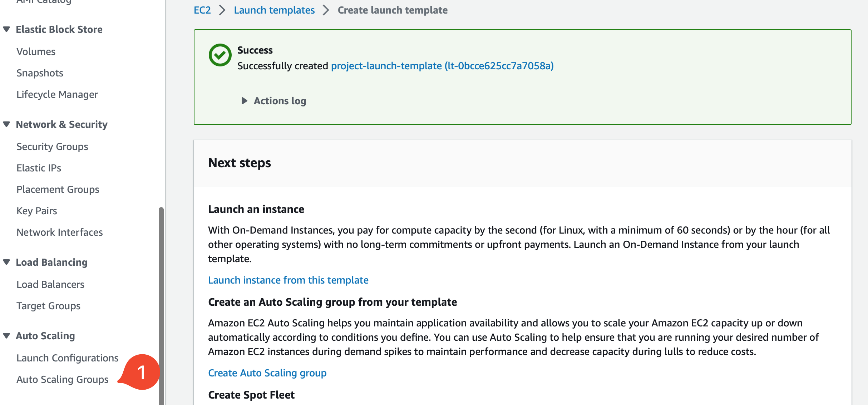Select Security Groups in the navigation
This screenshot has height=405, width=868.
coord(52,146)
